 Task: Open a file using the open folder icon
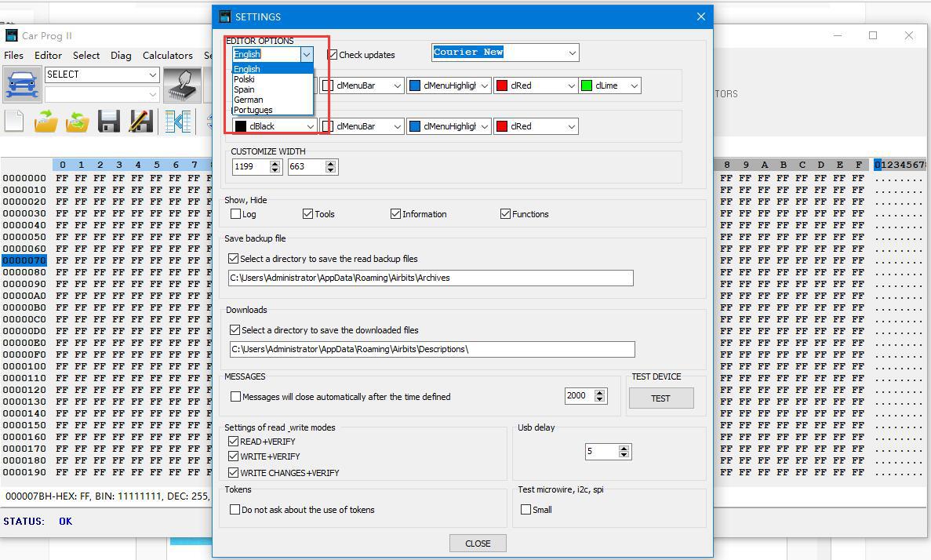[x=45, y=121]
